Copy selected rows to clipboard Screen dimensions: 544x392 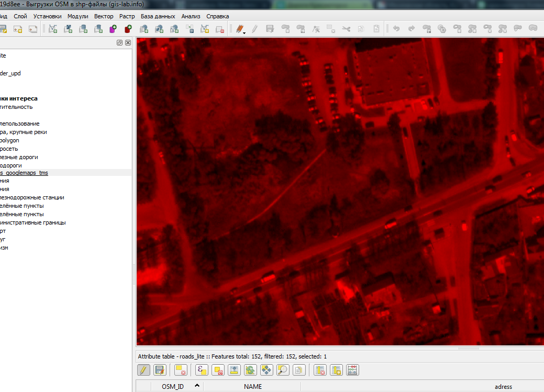pos(299,370)
